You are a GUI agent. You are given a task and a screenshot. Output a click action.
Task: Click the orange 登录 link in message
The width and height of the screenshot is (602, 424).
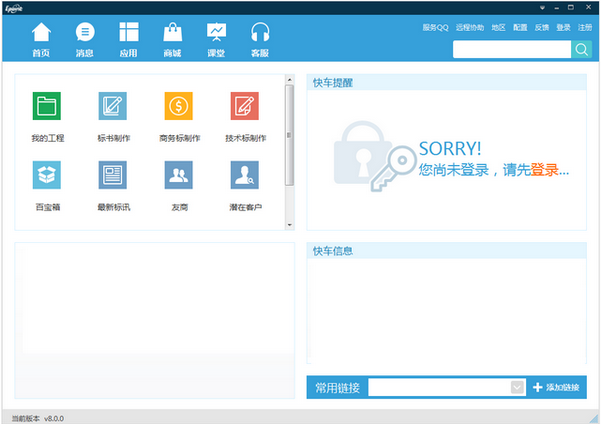pos(544,170)
